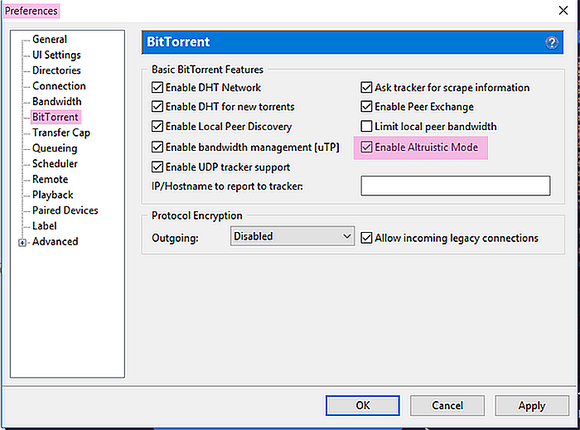The image size is (580, 430).
Task: Click the Protocol Encryption group label
Action: [197, 215]
